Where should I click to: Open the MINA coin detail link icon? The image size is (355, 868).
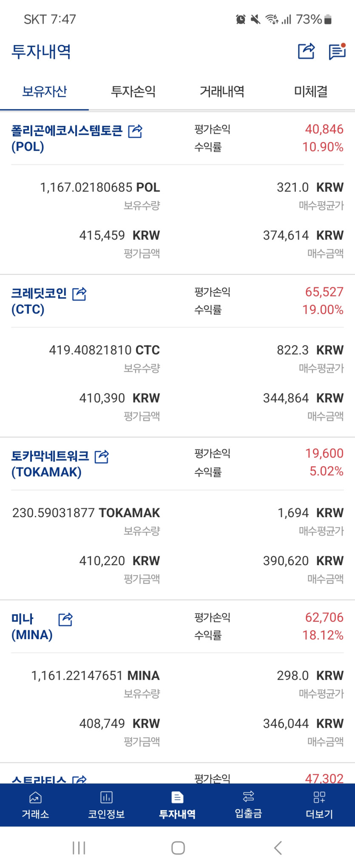pos(65,620)
